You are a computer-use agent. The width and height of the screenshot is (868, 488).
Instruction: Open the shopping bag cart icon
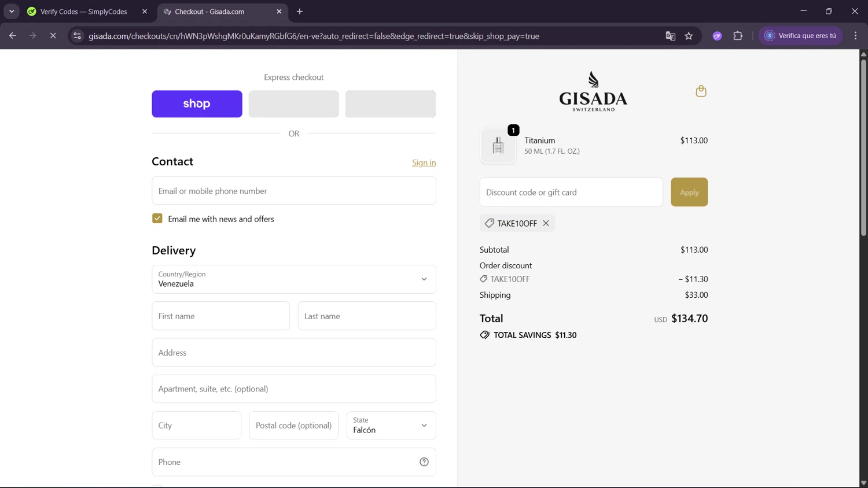click(701, 91)
